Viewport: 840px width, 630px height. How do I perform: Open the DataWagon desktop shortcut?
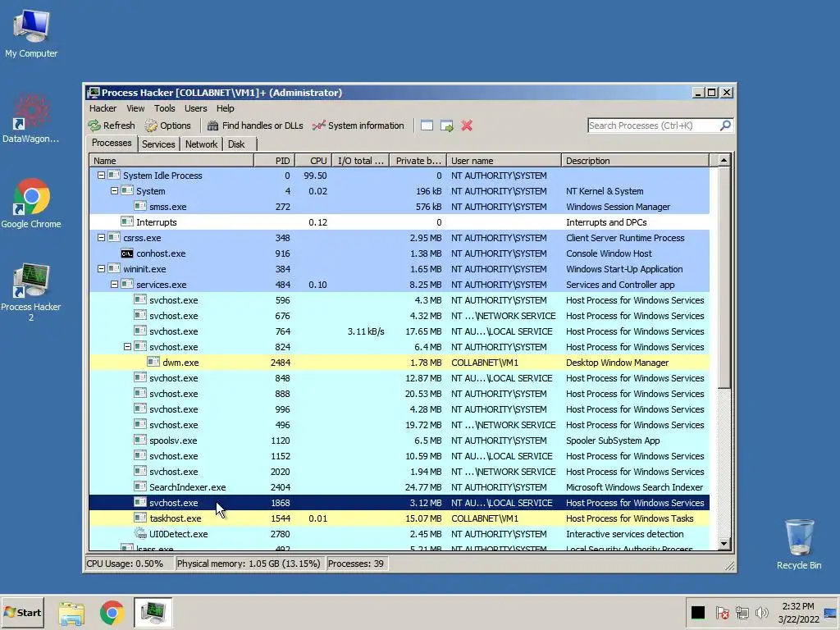click(x=31, y=119)
